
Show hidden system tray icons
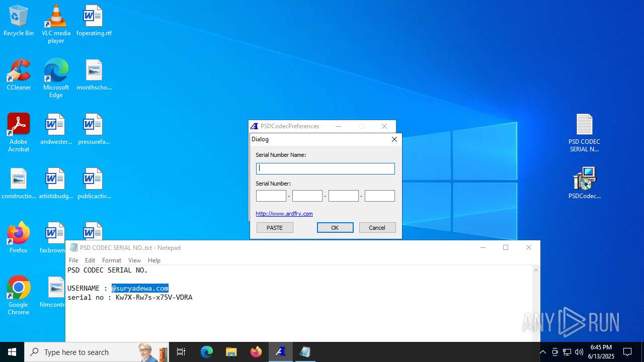click(x=542, y=352)
